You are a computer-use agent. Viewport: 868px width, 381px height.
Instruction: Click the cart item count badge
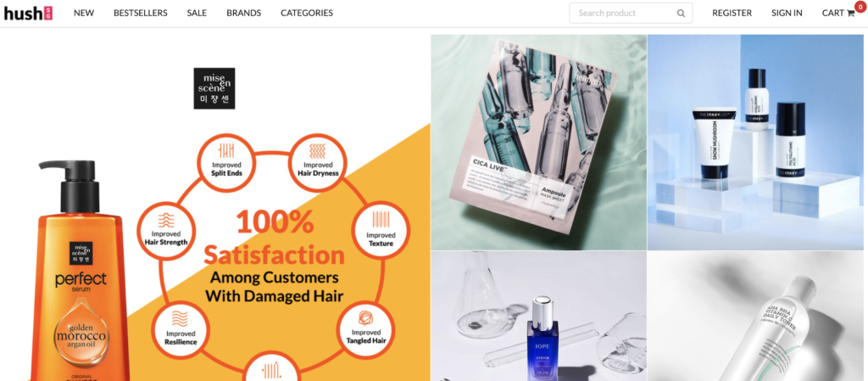click(860, 6)
